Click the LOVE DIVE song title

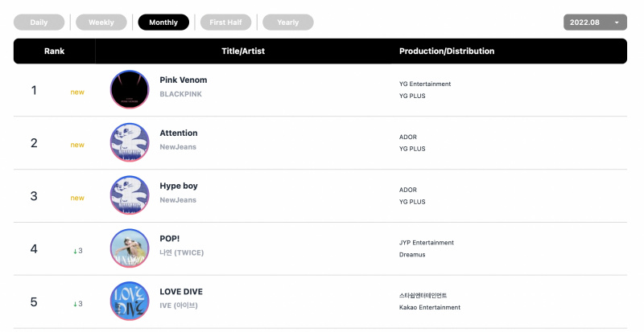tap(181, 292)
